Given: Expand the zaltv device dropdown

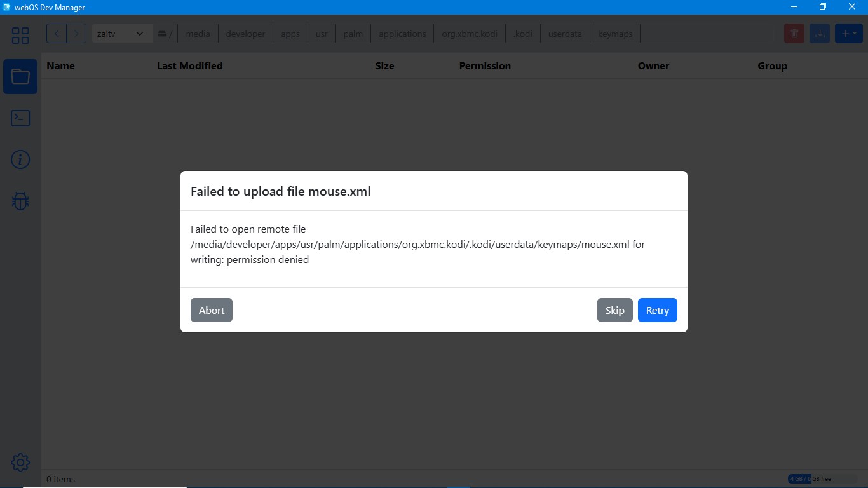Looking at the screenshot, I should click(121, 34).
